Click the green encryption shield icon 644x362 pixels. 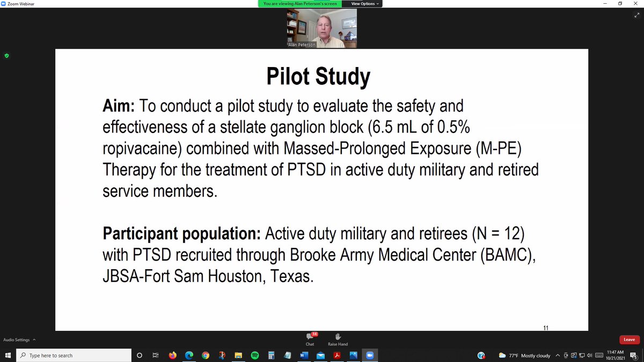(6, 55)
